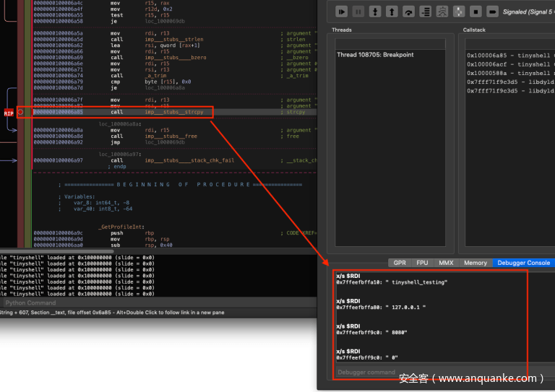This screenshot has height=392, width=555.
Task: Click the imp___stubs__strcpy call operand
Action: [x=174, y=112]
